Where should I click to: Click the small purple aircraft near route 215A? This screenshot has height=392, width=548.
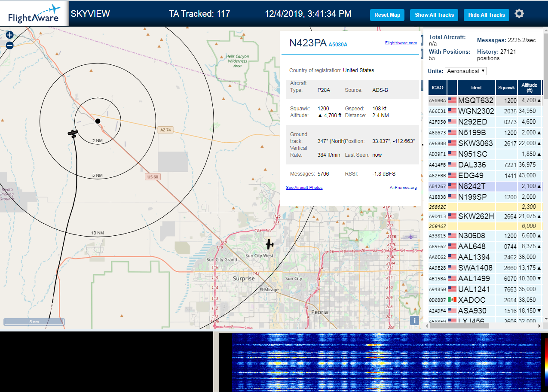[411, 237]
